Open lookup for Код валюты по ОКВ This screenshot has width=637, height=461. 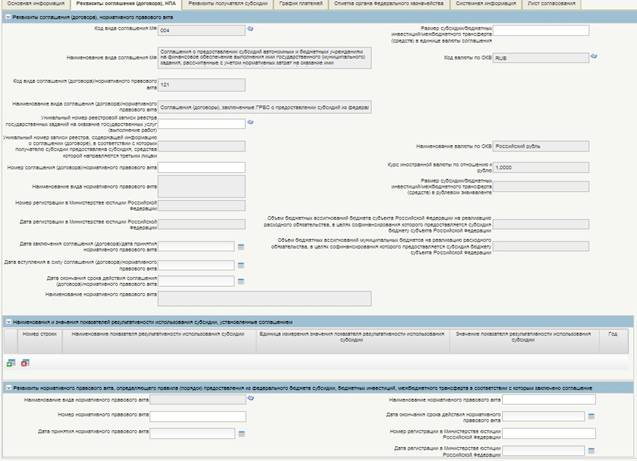point(593,58)
